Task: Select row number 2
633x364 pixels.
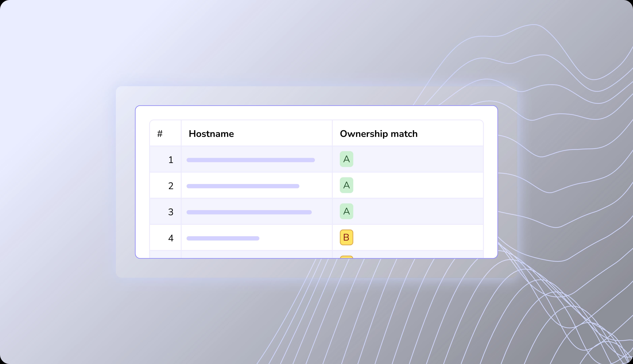Action: coord(171,186)
